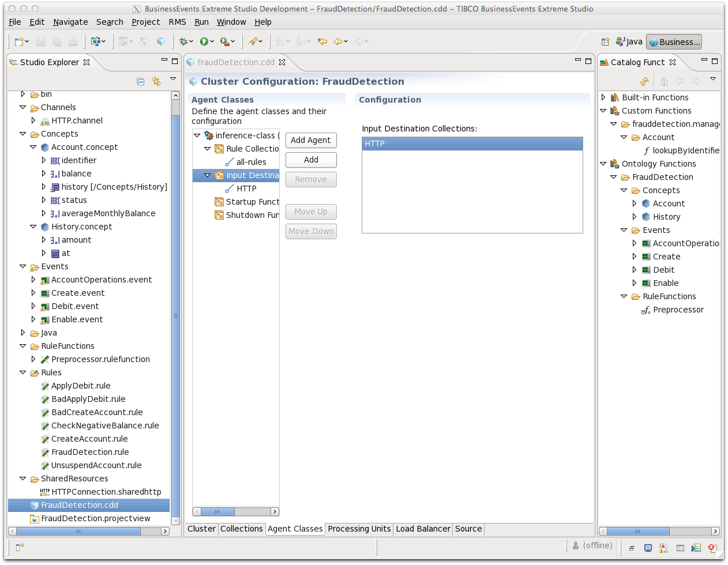Expand the HTTP.channel node
The height and width of the screenshot is (565, 728).
click(33, 120)
